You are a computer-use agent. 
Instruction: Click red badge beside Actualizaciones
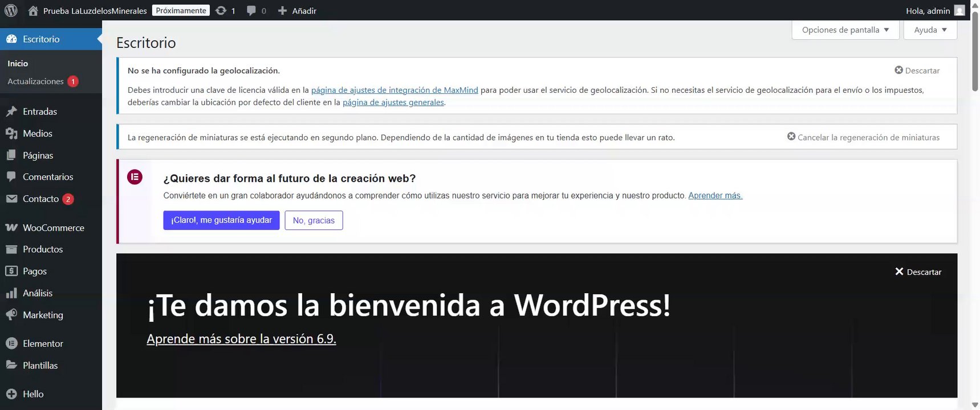[73, 81]
